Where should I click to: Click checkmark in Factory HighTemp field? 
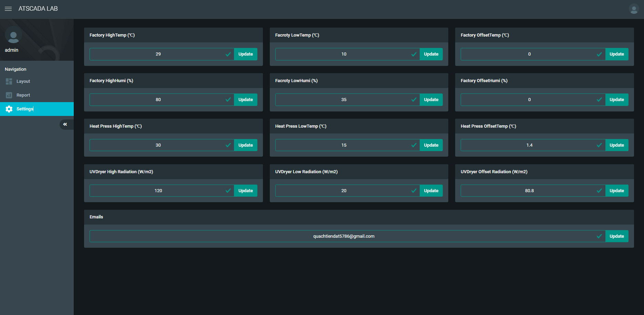tap(228, 54)
